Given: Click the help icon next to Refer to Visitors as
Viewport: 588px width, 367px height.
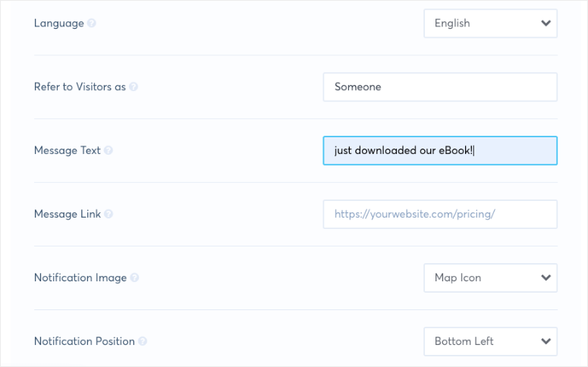Looking at the screenshot, I should [x=134, y=87].
